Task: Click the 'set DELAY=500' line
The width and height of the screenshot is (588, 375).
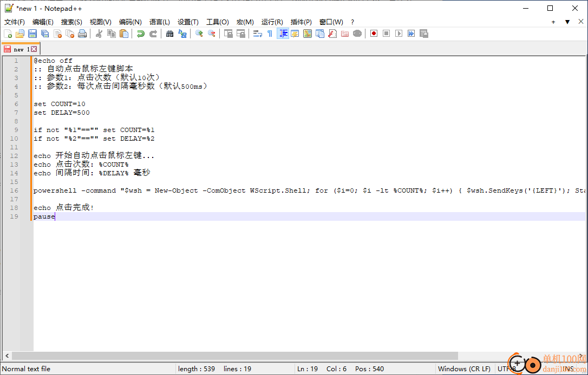Action: (x=62, y=113)
